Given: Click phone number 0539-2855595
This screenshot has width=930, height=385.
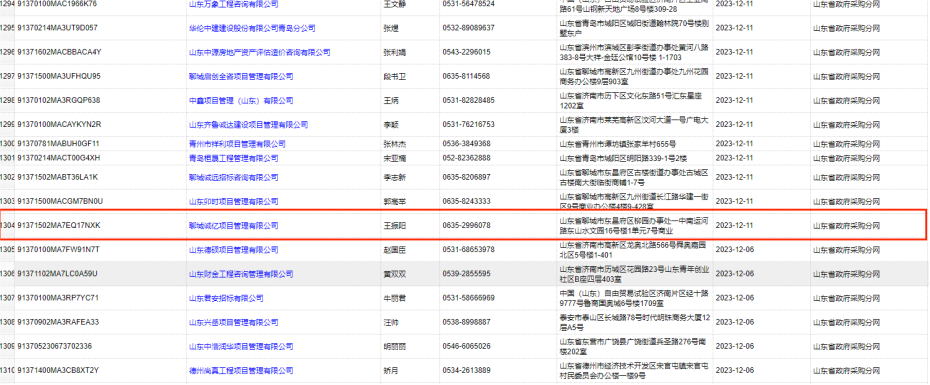Looking at the screenshot, I should [466, 274].
